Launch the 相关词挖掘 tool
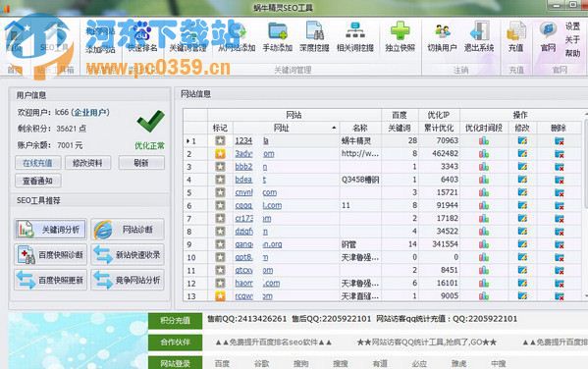This screenshot has height=369, width=588. point(355,36)
